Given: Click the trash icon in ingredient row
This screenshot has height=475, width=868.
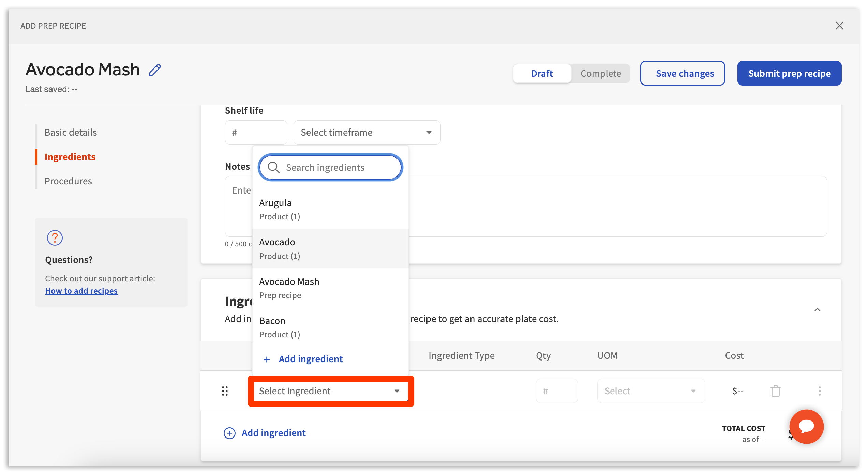Looking at the screenshot, I should [775, 391].
